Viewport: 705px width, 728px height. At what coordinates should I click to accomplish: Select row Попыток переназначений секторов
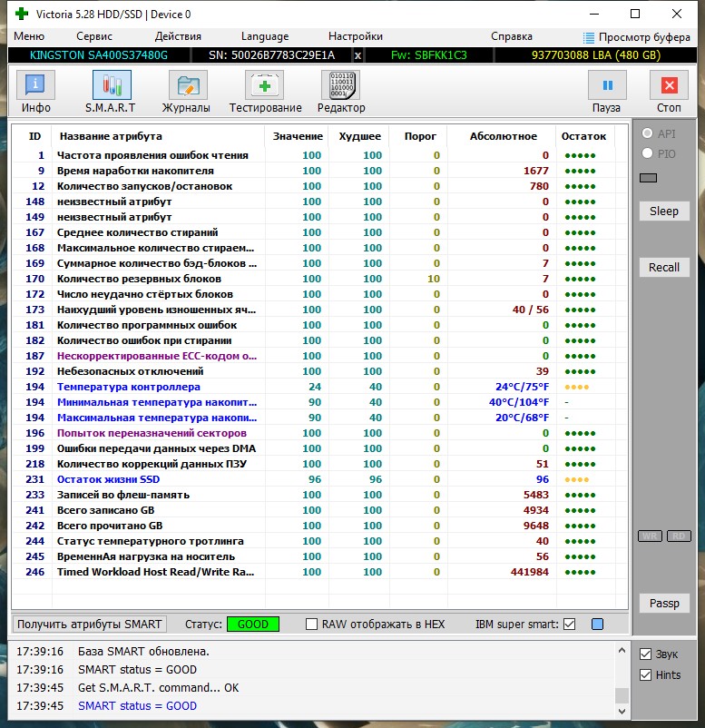pyautogui.click(x=319, y=433)
